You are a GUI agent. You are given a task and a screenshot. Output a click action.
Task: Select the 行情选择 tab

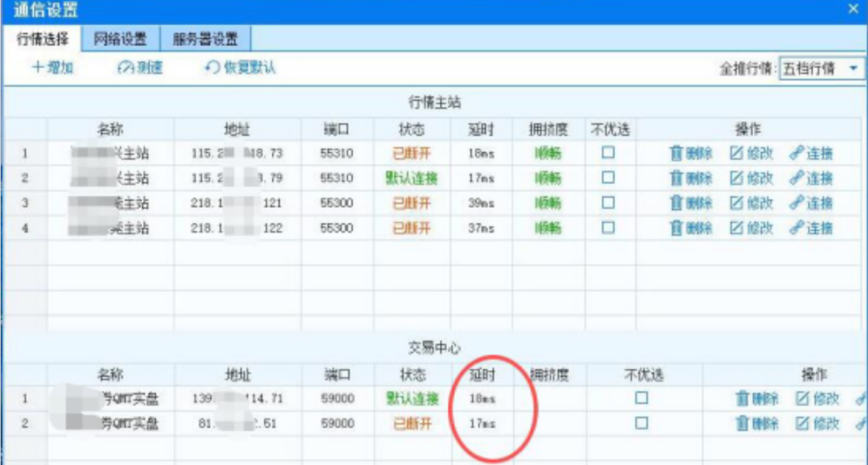[43, 39]
